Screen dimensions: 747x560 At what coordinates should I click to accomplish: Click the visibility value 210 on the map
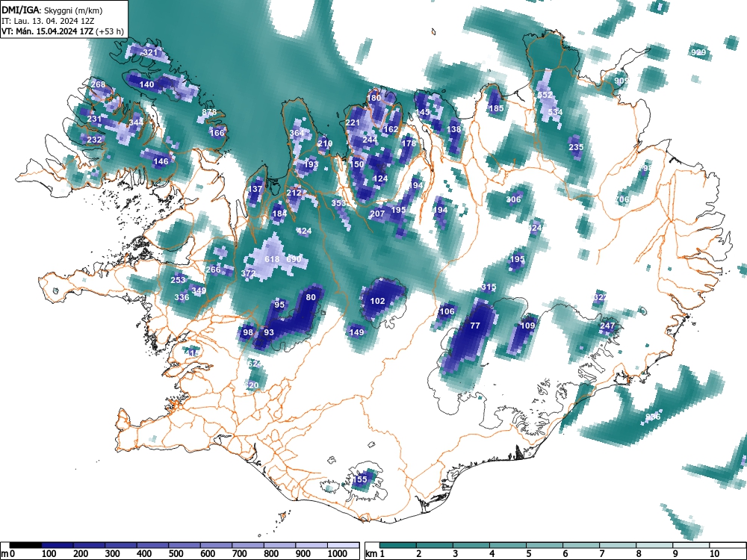coord(325,143)
